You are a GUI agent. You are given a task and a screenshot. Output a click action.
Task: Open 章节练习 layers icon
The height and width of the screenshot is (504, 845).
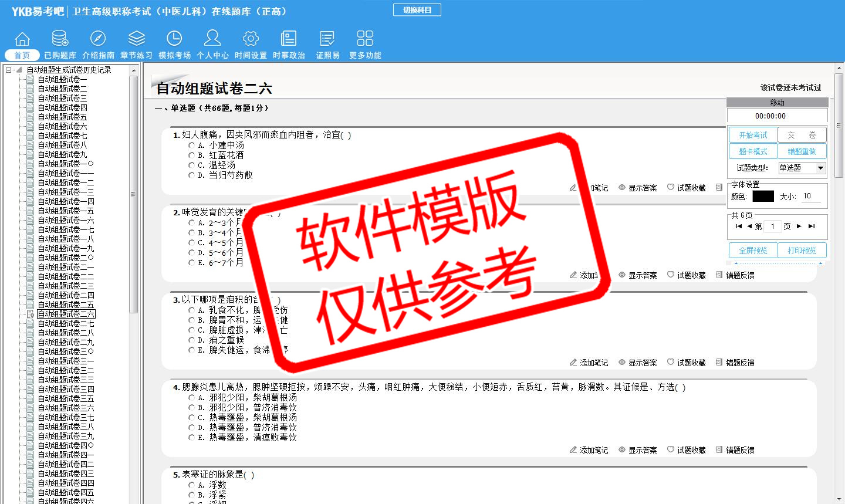[x=136, y=39]
